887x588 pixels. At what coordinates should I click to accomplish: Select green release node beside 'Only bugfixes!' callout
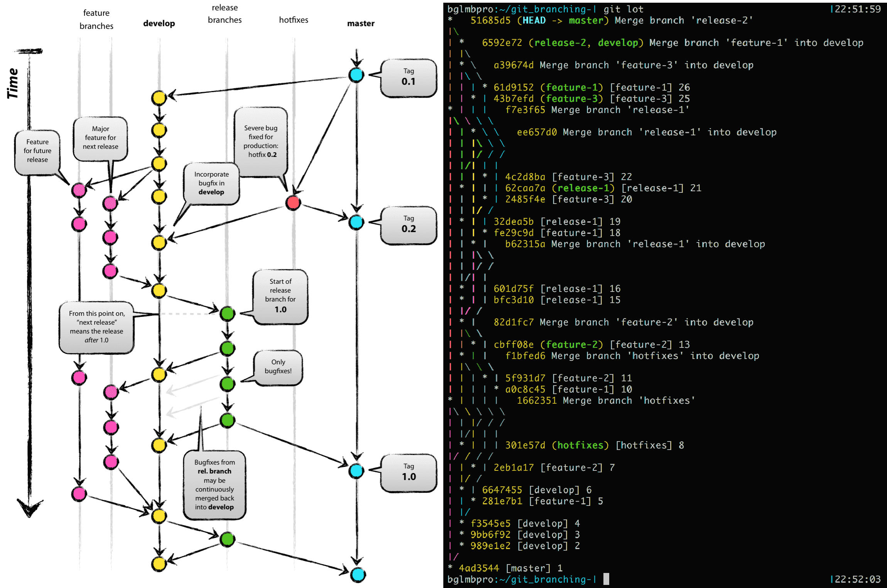coord(228,384)
